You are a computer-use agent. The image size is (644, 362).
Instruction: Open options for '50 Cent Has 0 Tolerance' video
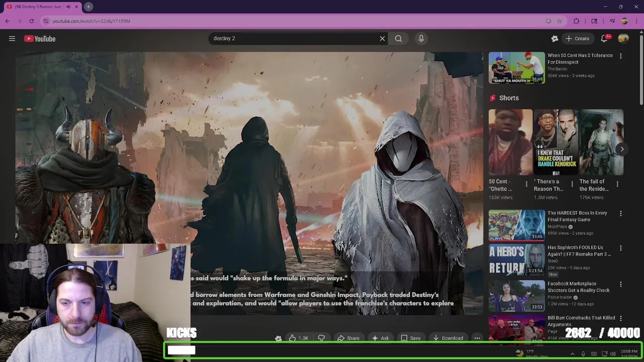[620, 56]
